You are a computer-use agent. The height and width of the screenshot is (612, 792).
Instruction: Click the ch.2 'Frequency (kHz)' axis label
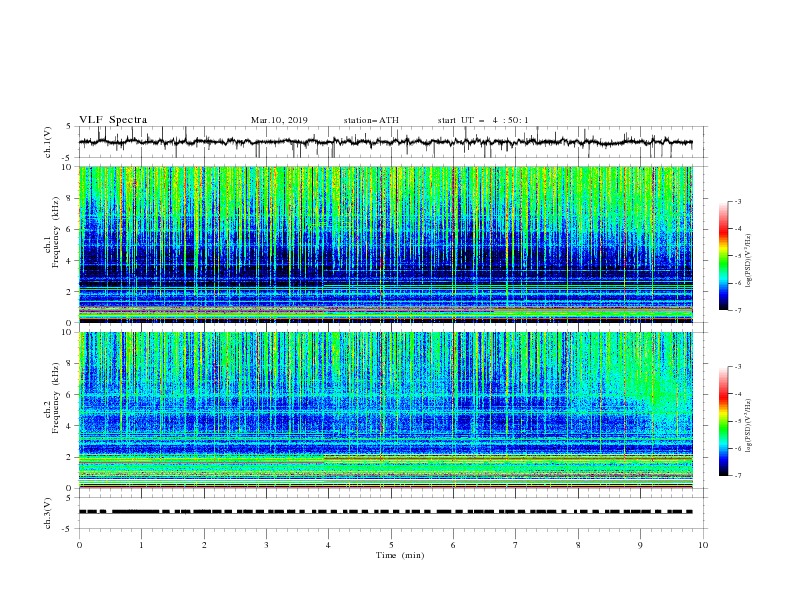coord(55,398)
